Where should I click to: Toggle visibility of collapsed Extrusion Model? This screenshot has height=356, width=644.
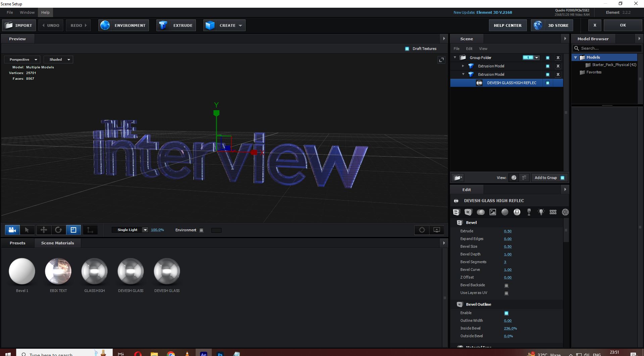pyautogui.click(x=548, y=66)
